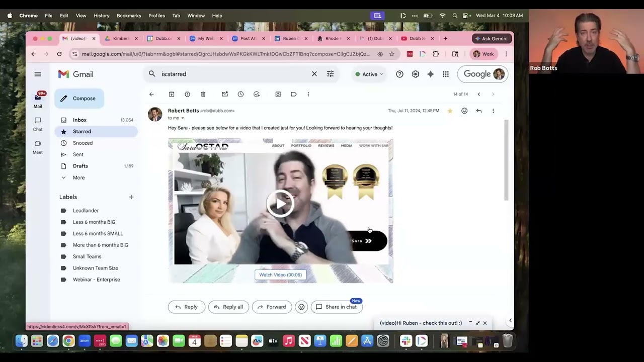Expand recipient details next to 'to me'
The height and width of the screenshot is (362, 644).
pyautogui.click(x=182, y=118)
